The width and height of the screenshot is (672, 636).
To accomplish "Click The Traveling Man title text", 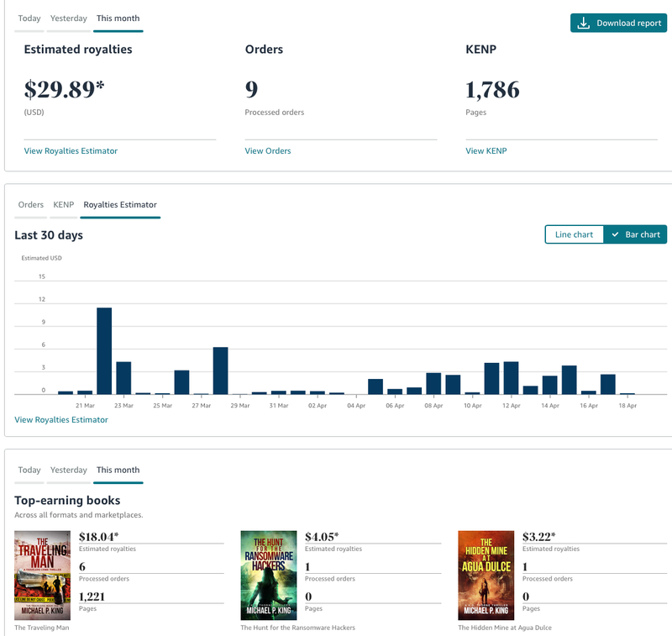I will pos(41,628).
